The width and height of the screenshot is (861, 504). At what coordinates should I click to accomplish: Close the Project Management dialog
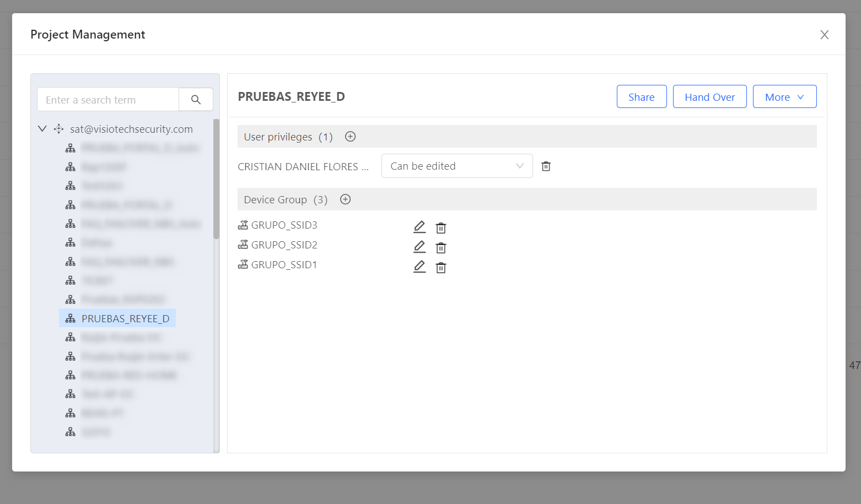coord(824,35)
